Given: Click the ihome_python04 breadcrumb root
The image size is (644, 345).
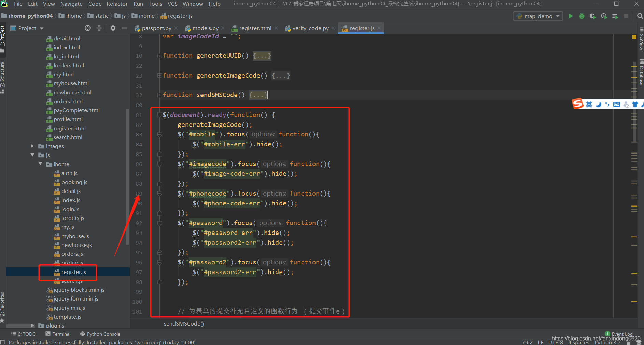Looking at the screenshot, I should pos(27,16).
